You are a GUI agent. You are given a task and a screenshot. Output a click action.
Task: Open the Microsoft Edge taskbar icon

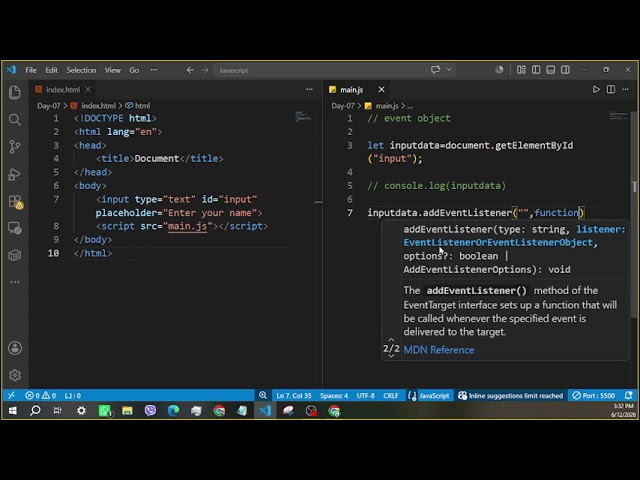pos(173,411)
